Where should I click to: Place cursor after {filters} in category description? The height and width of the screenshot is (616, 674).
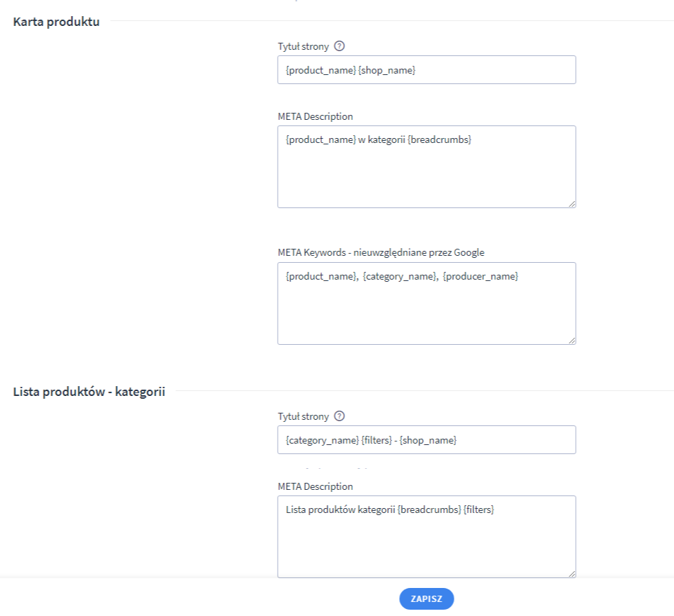click(495, 509)
